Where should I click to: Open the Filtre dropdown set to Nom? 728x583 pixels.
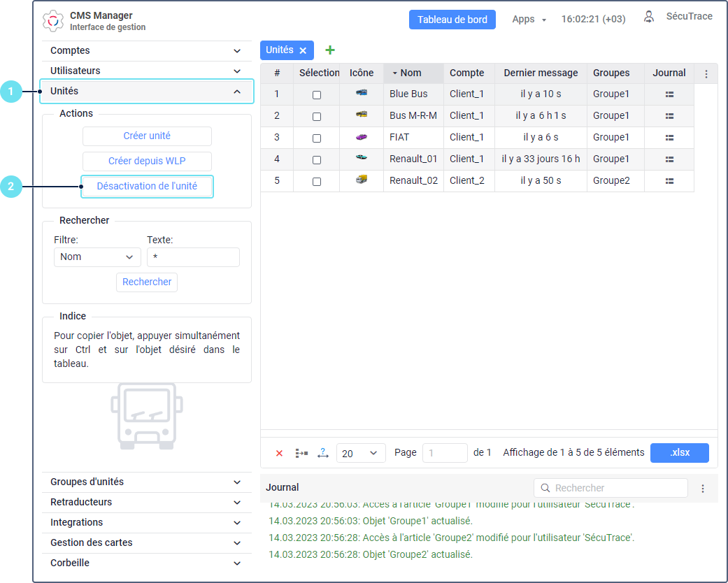[97, 257]
